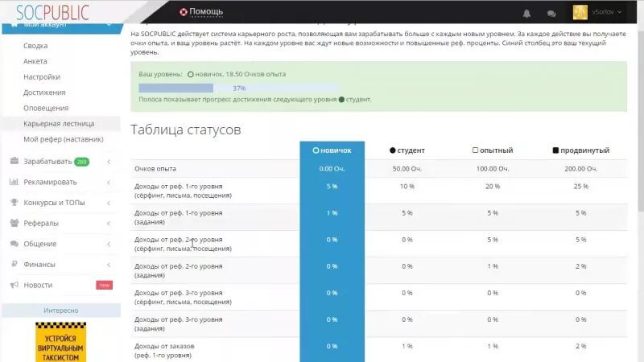The height and width of the screenshot is (362, 644).
Task: Click the user avatar picture
Action: pyautogui.click(x=580, y=12)
